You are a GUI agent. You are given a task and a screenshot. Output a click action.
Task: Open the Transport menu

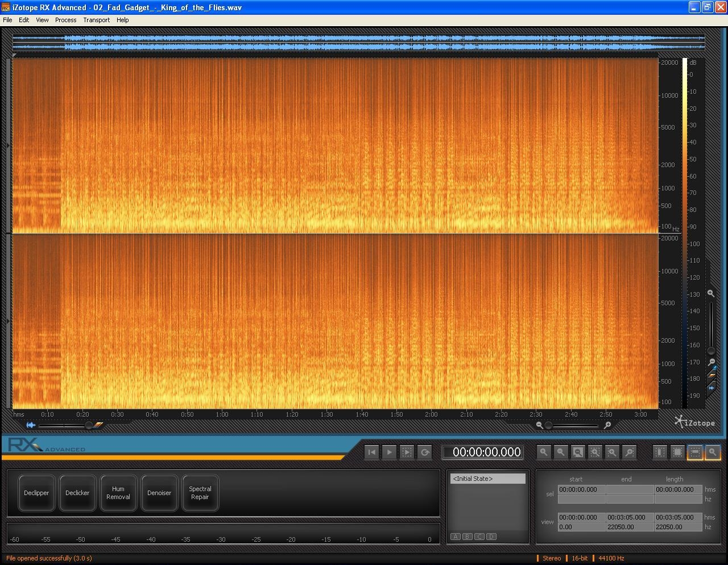point(96,20)
